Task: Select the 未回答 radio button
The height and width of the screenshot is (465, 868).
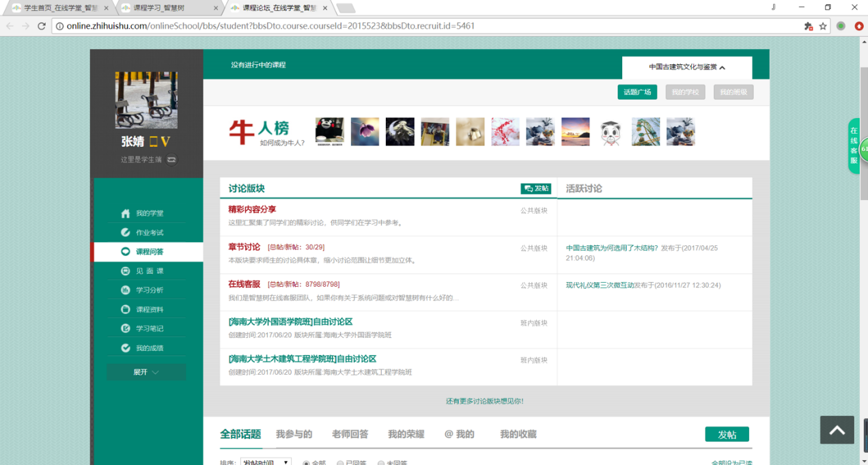Action: [381, 463]
